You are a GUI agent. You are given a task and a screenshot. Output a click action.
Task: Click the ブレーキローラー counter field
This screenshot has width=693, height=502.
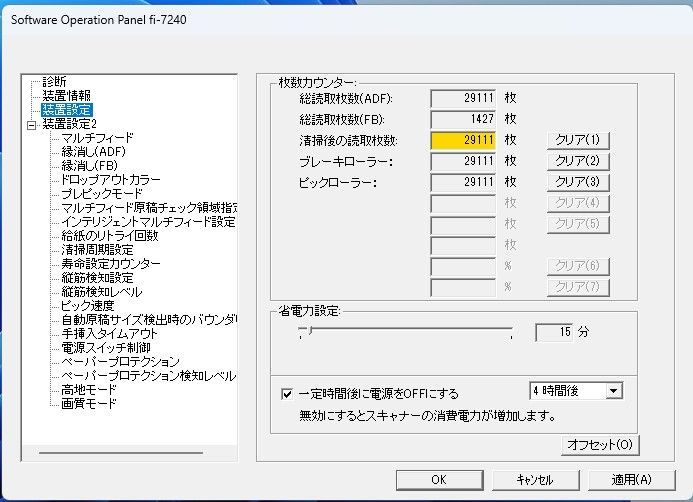pos(463,161)
